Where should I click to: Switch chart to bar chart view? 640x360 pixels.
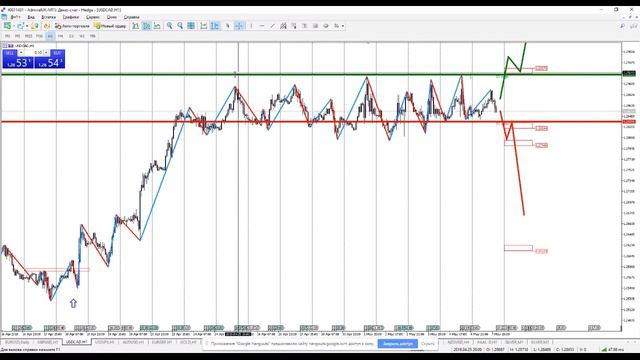click(x=135, y=26)
